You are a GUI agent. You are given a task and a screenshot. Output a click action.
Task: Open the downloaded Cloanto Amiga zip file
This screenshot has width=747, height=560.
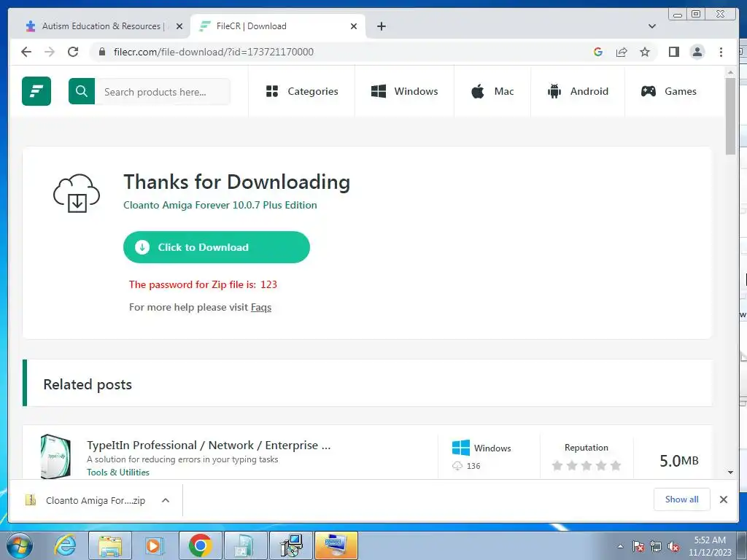(86, 500)
